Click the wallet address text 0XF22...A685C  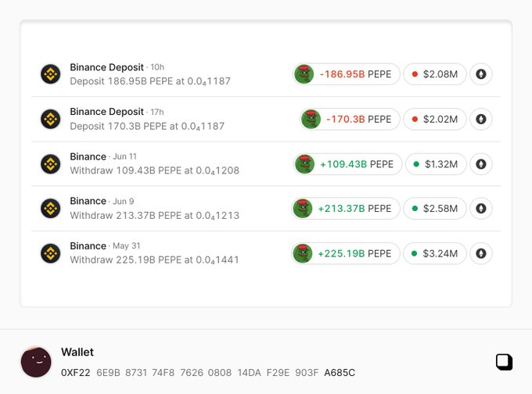click(x=207, y=373)
